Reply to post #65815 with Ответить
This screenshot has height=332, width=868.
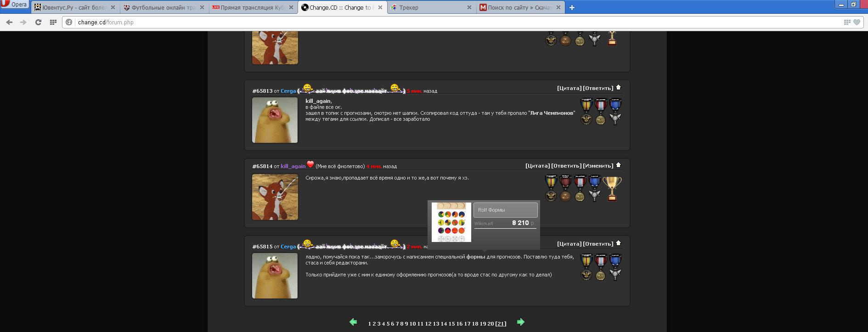598,244
